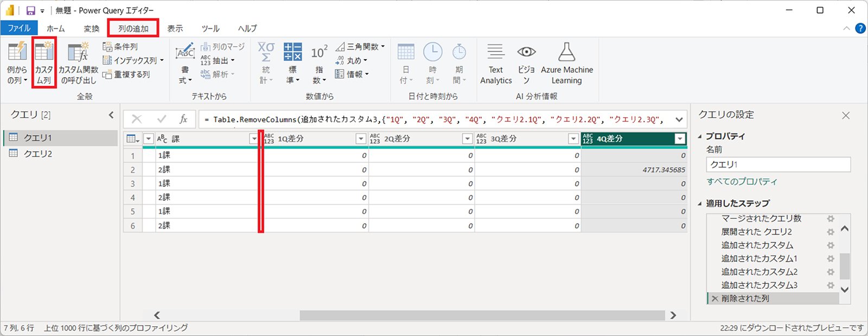
Task: Select the cell with value 4717.345685
Action: (x=634, y=169)
